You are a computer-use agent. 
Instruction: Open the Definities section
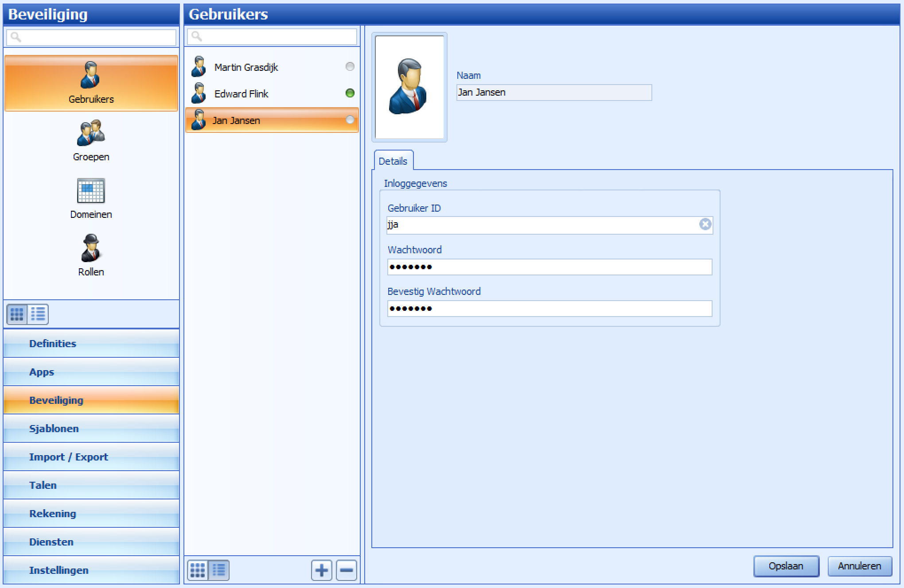91,344
